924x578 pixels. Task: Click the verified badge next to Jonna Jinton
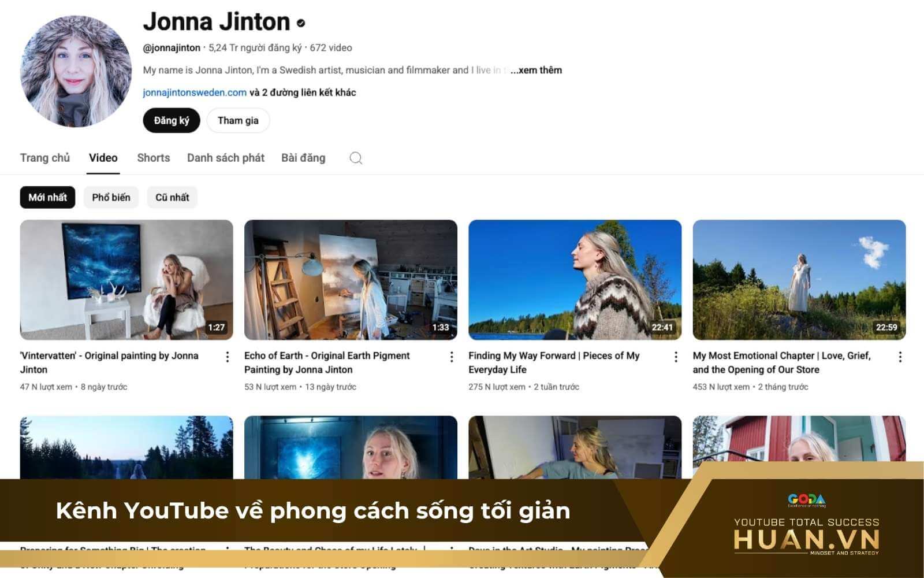(300, 24)
